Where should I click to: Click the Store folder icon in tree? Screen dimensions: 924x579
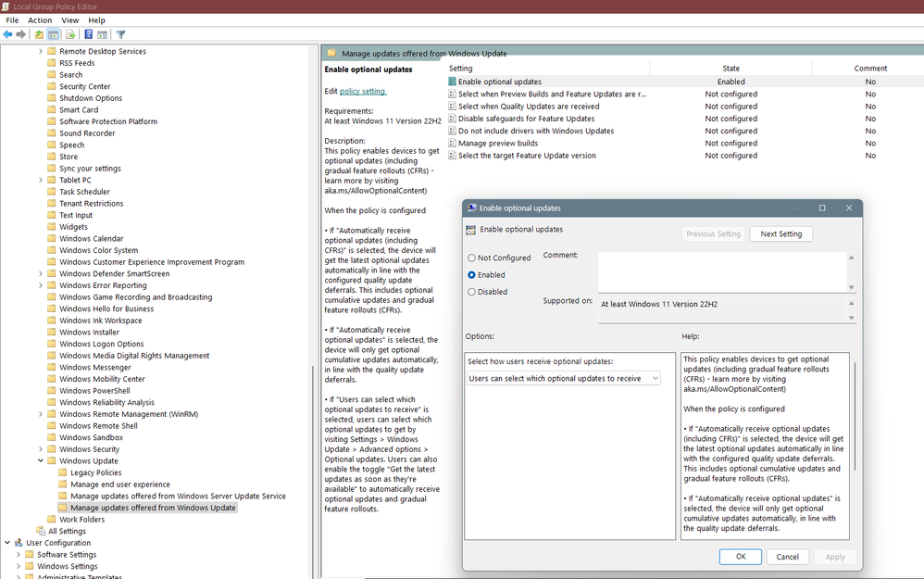pyautogui.click(x=52, y=157)
